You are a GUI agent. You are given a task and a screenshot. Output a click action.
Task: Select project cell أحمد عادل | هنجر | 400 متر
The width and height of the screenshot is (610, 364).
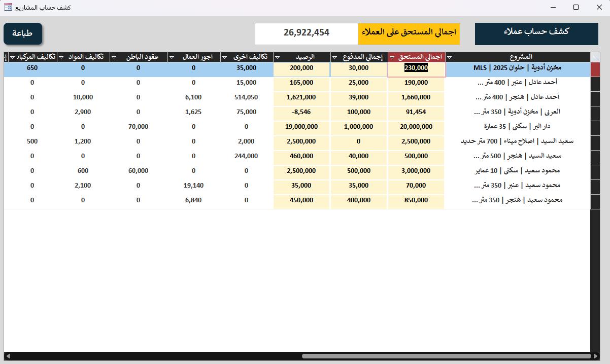[x=518, y=99]
